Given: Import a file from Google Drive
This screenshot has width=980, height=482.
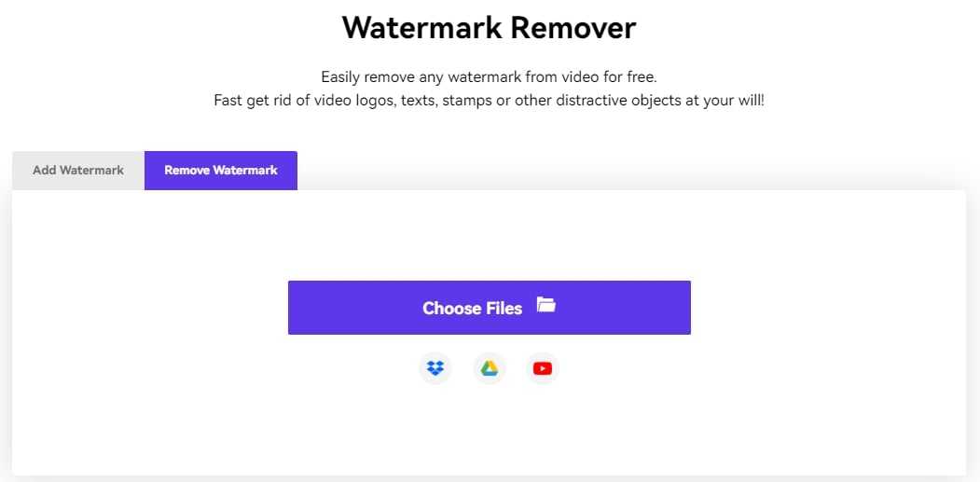Looking at the screenshot, I should click(x=490, y=368).
